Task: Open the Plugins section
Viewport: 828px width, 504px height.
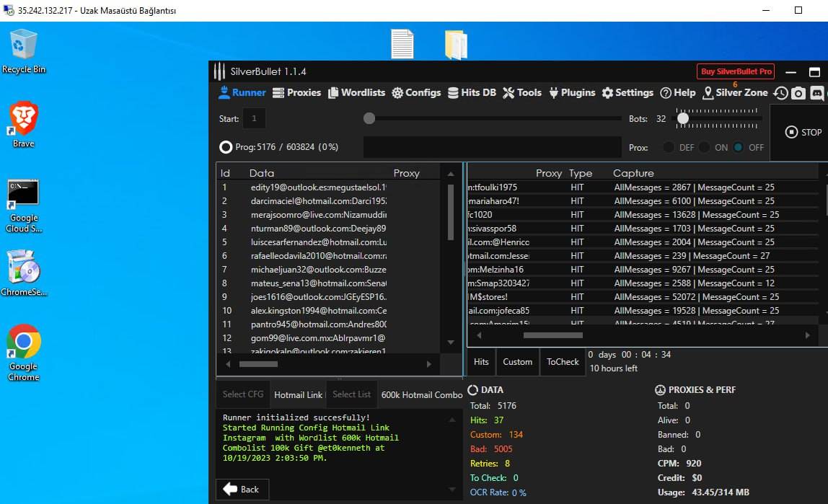Action: [572, 92]
